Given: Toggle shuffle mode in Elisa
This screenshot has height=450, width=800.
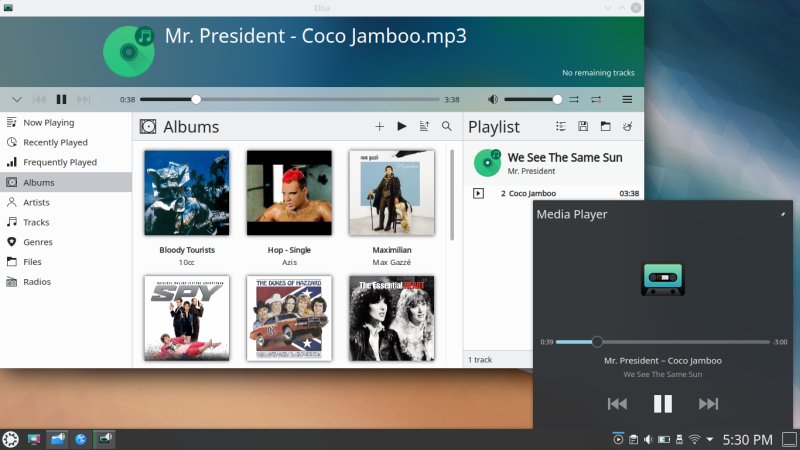Looking at the screenshot, I should 574,99.
